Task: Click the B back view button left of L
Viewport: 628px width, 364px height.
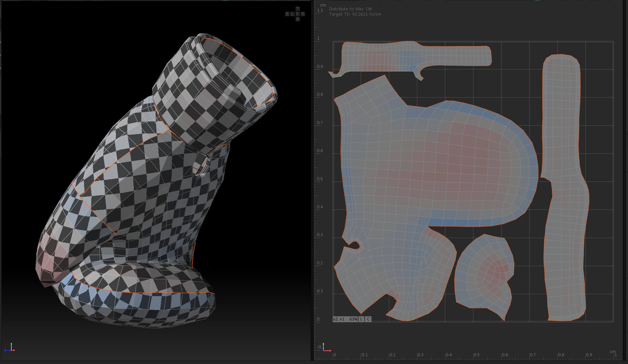Action: pyautogui.click(x=287, y=14)
